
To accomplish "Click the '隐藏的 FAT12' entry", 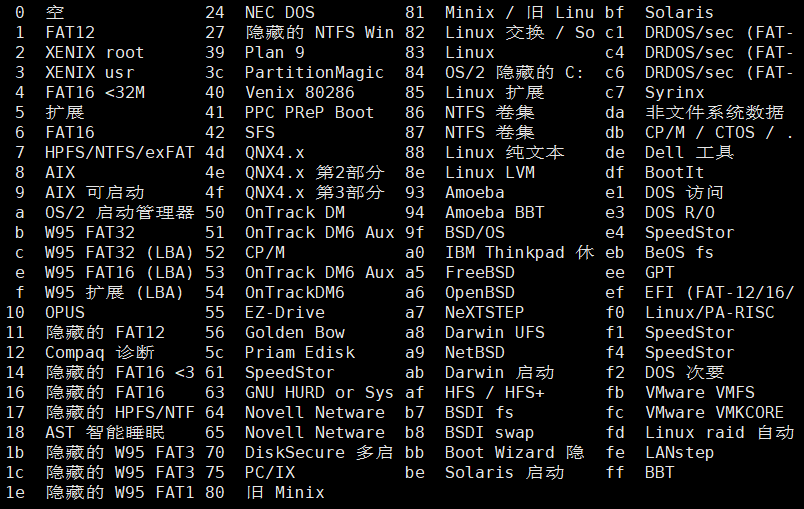I will [x=105, y=332].
